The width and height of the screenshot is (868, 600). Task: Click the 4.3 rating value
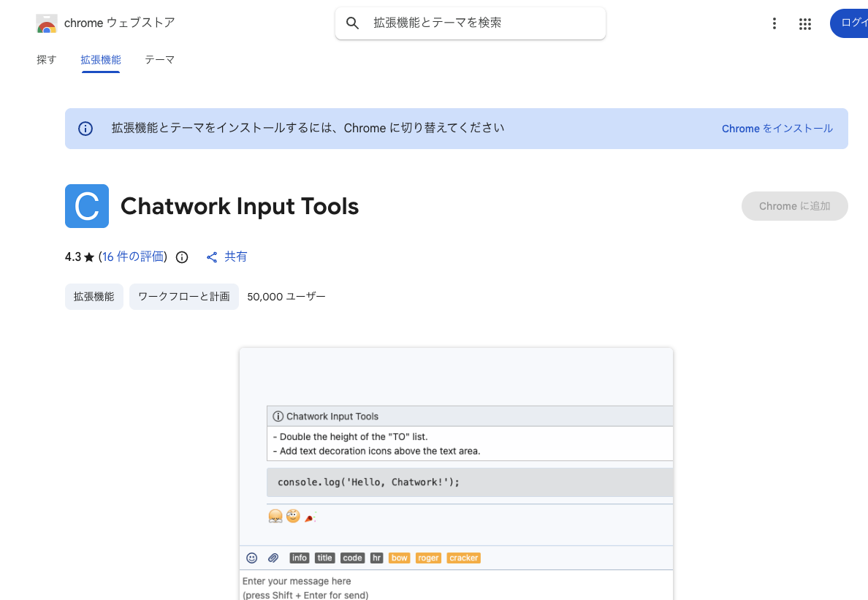click(x=72, y=257)
